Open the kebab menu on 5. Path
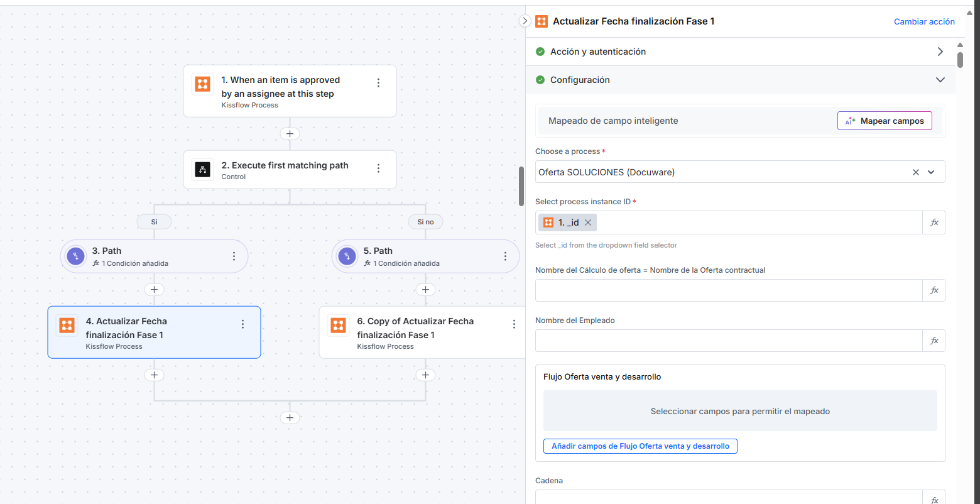 505,256
